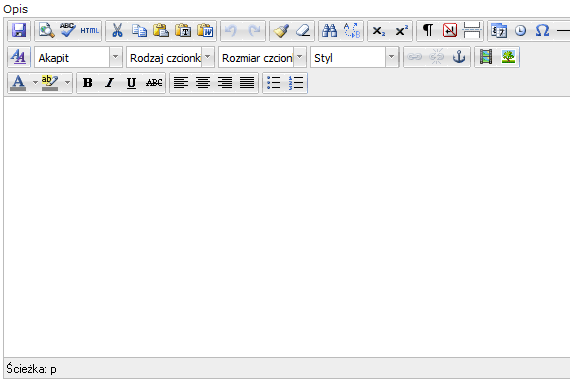Image resolution: width=570 pixels, height=382 pixels.
Task: Click the broom cleanup code icon
Action: click(281, 31)
